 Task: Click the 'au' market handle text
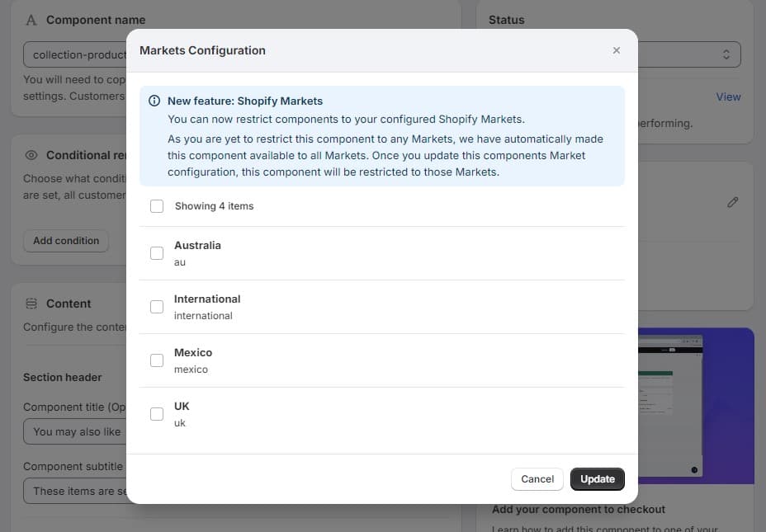click(180, 262)
